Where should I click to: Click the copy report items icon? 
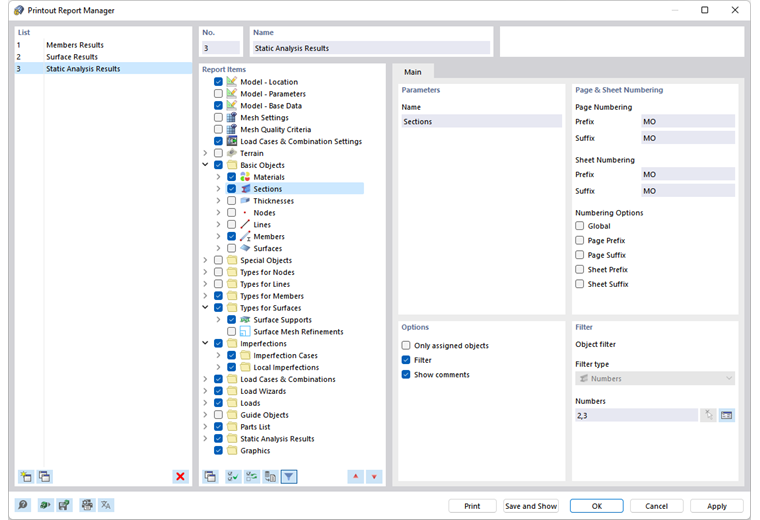(x=210, y=477)
